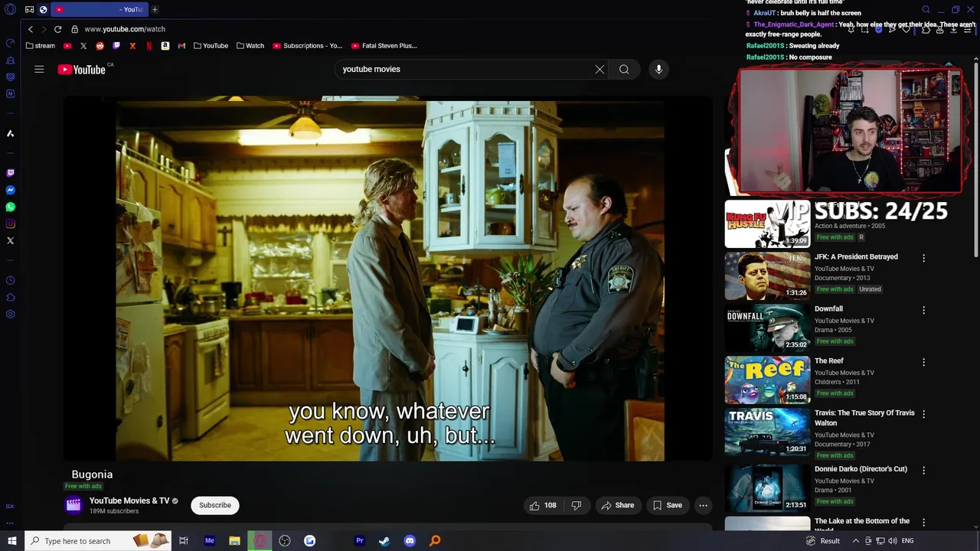Open options menu for JFK: A President Betrayed

(x=923, y=259)
